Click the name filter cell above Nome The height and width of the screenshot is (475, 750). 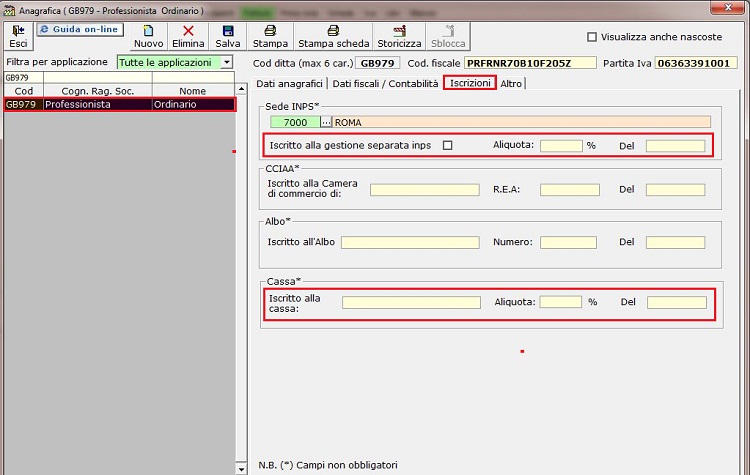click(x=193, y=77)
